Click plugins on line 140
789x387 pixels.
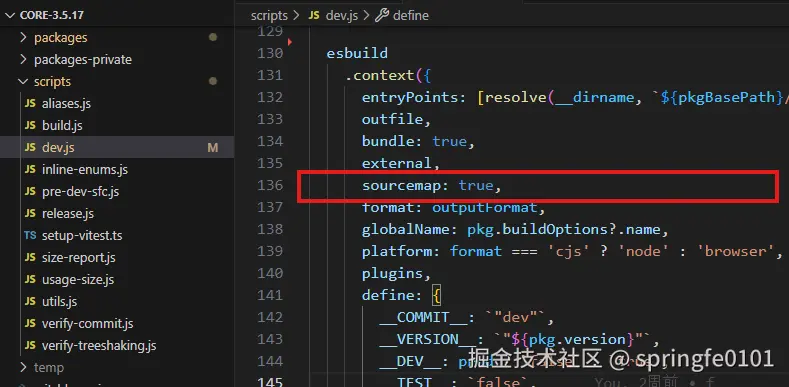pyautogui.click(x=392, y=274)
